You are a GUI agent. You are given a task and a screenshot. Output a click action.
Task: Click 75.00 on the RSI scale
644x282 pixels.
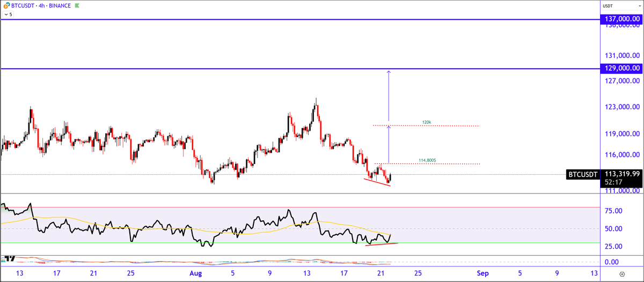tap(614, 211)
